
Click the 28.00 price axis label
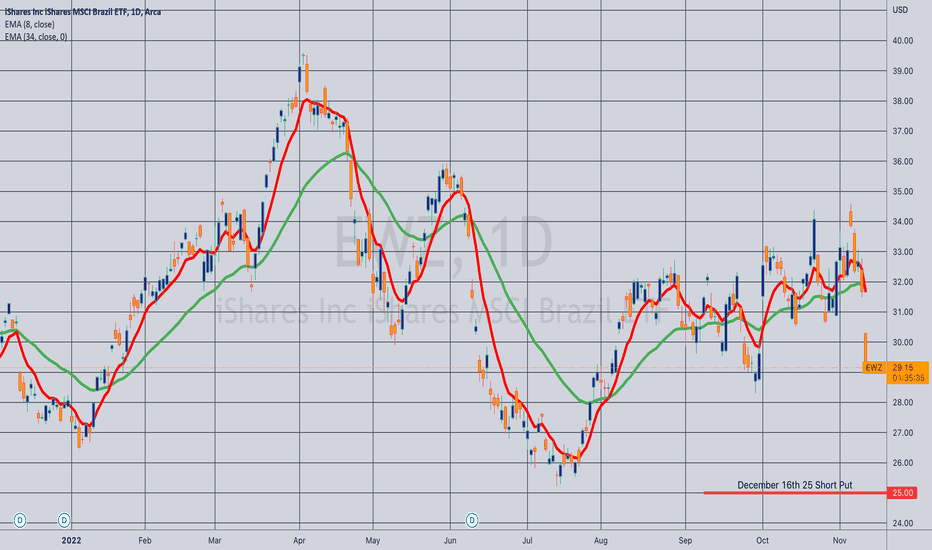[902, 403]
